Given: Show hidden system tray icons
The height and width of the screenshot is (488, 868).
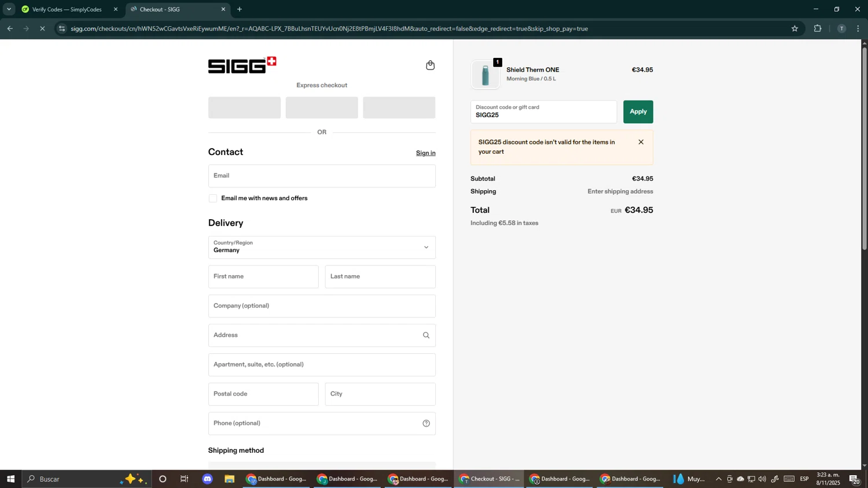Looking at the screenshot, I should click(x=719, y=479).
